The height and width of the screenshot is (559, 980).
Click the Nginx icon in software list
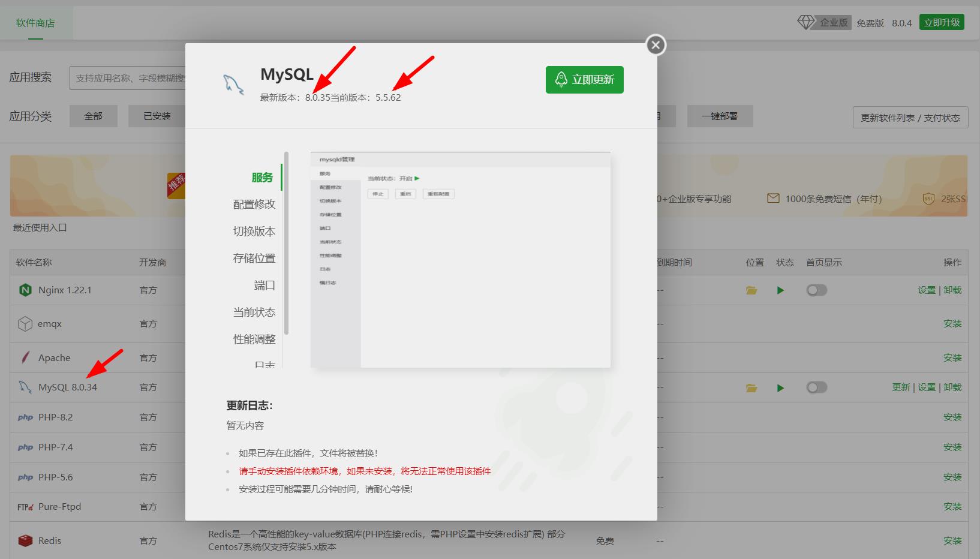(25, 290)
